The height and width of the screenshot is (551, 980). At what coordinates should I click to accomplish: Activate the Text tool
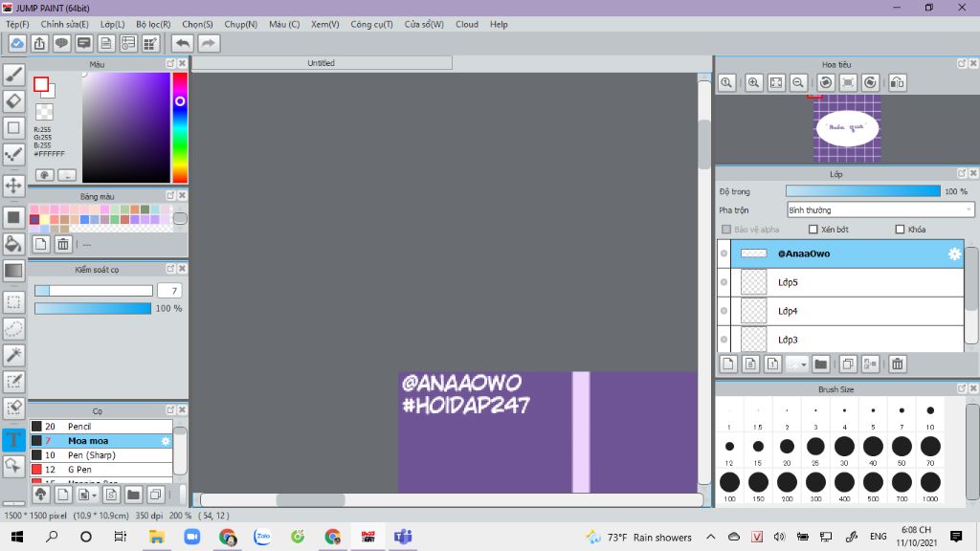(x=13, y=439)
